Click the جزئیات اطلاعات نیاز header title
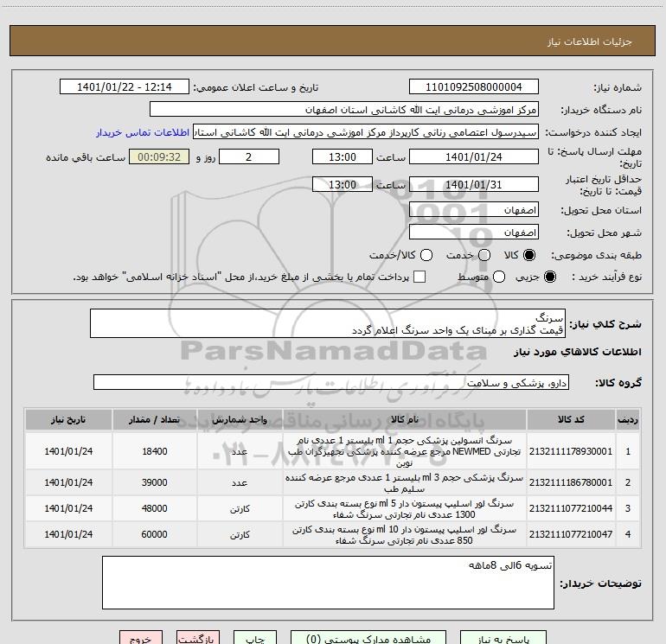 click(590, 41)
